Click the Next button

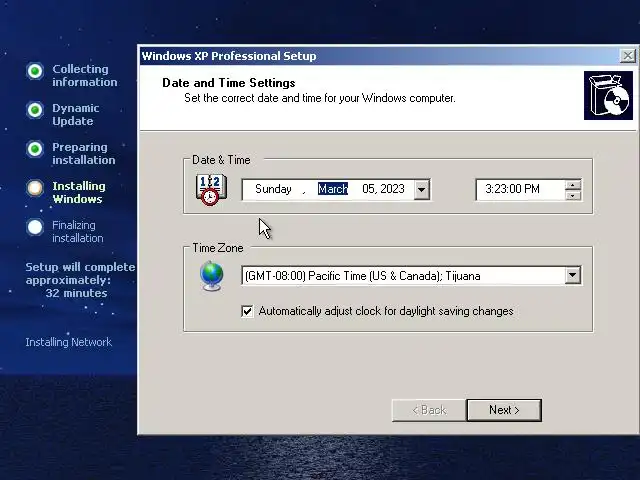[x=504, y=410]
